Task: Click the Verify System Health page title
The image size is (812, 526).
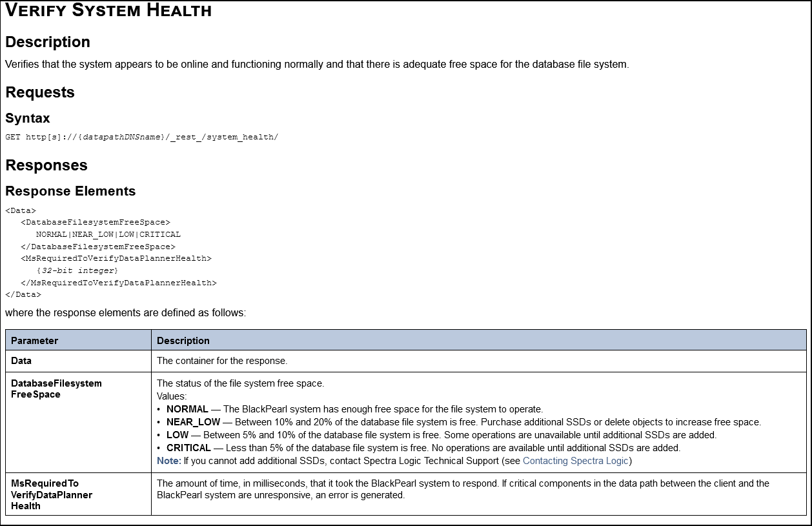Action: tap(108, 11)
